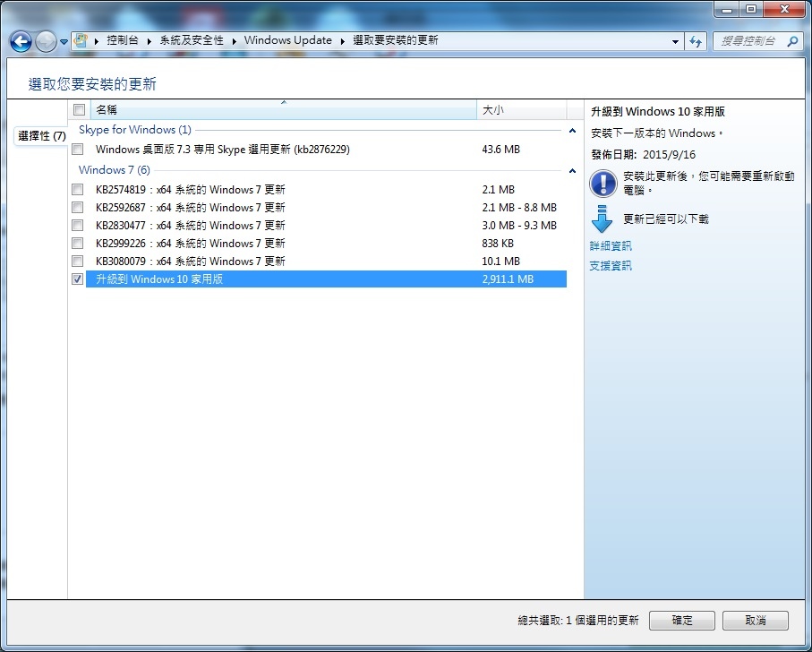812x652 pixels.
Task: Expand arrow after 控制台 breadcrumb
Action: (150, 41)
